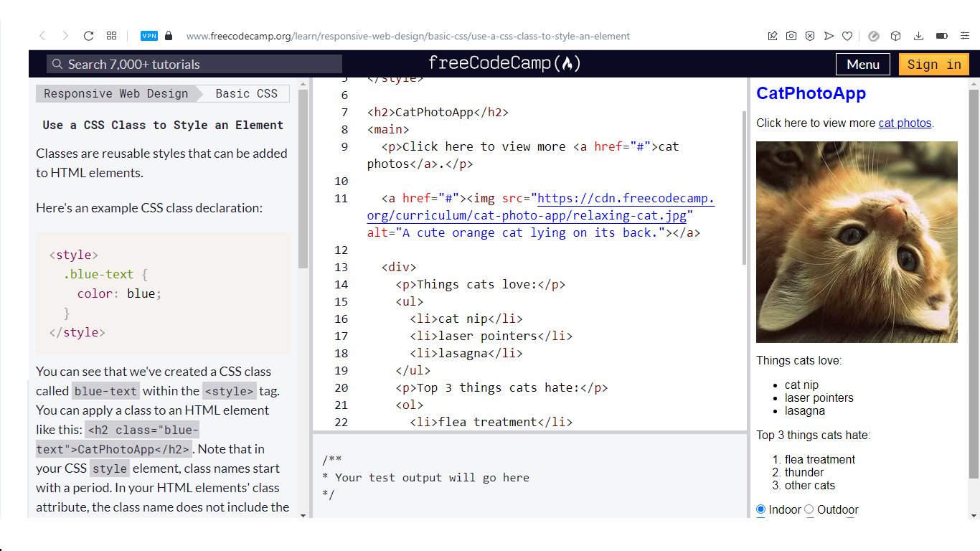
Task: Click the battery saver icon
Action: 942,36
